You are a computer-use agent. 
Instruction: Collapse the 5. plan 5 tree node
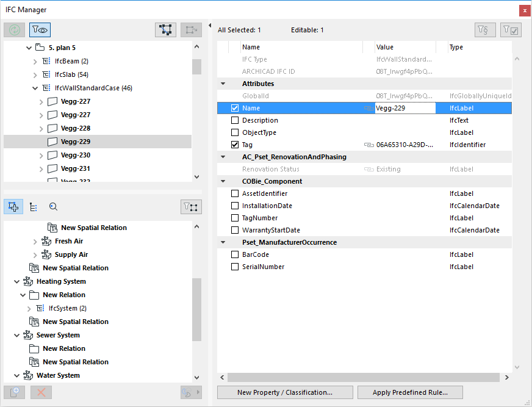[29, 48]
